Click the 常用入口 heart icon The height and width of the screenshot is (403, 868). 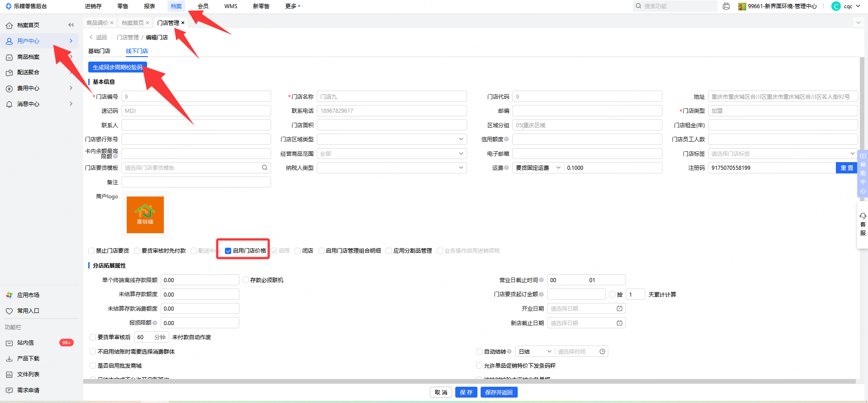[x=9, y=311]
